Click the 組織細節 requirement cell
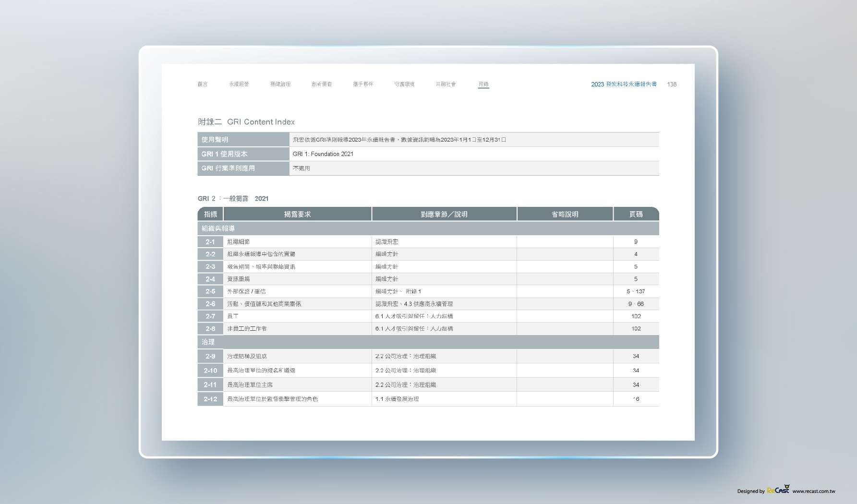This screenshot has height=504, width=857. (298, 242)
